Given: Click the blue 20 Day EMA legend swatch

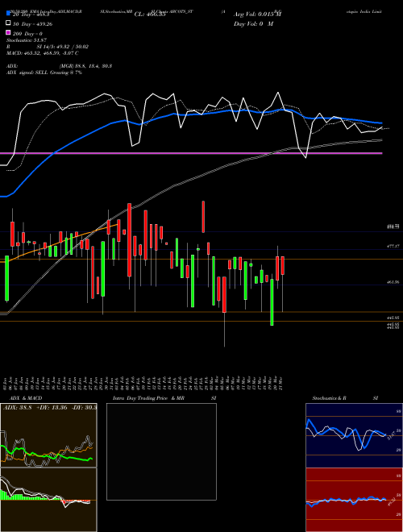Looking at the screenshot, I should (x=8, y=15).
